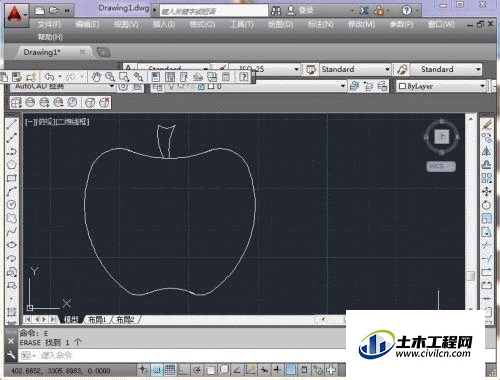This screenshot has height=380, width=500.
Task: Select the Rotate modify tool
Action: pyautogui.click(x=487, y=205)
